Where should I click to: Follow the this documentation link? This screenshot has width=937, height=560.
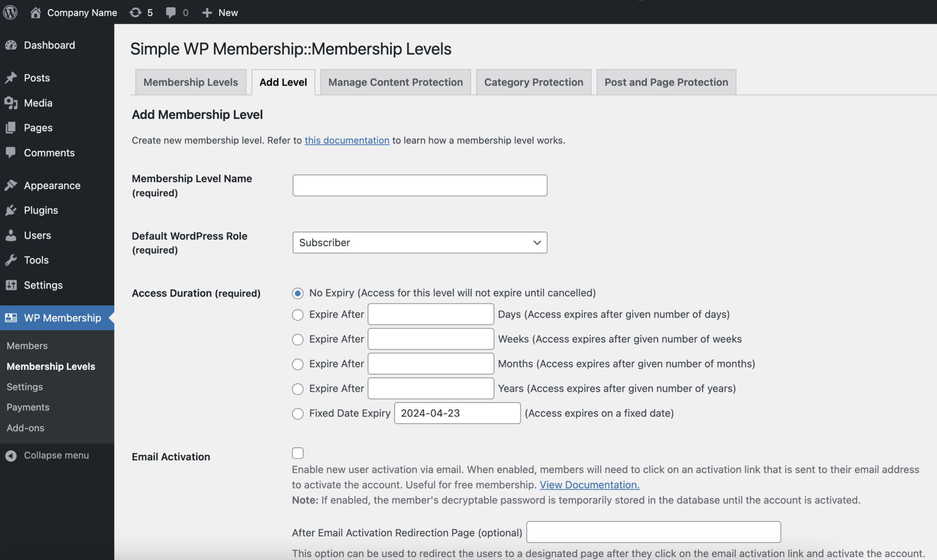[347, 140]
